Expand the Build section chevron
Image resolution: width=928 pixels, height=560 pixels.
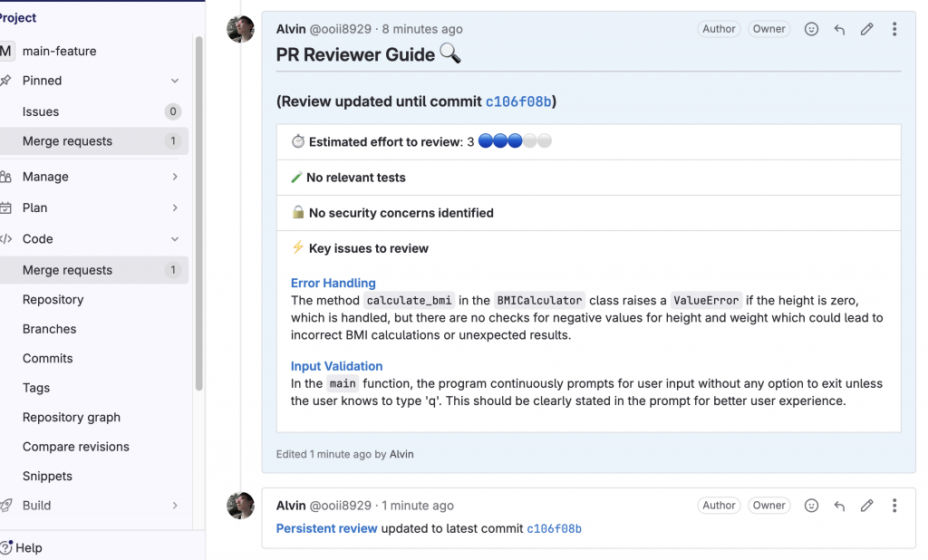(175, 506)
